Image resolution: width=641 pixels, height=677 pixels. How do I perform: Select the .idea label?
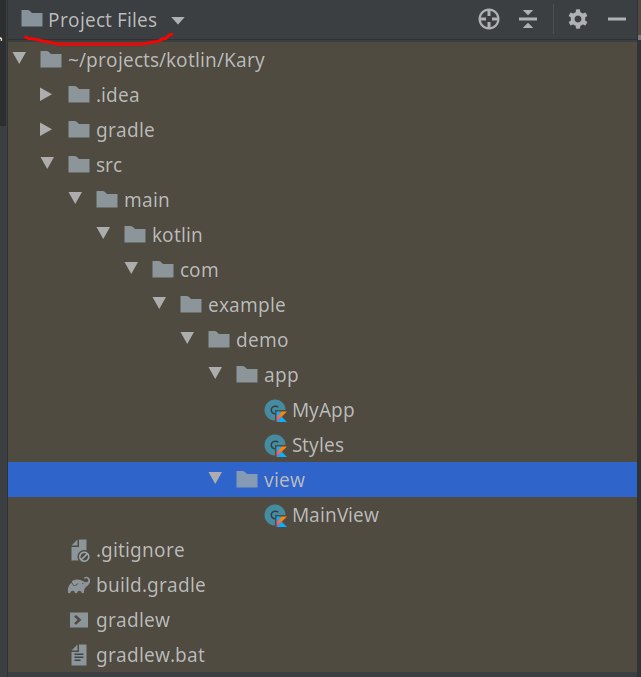click(x=117, y=95)
